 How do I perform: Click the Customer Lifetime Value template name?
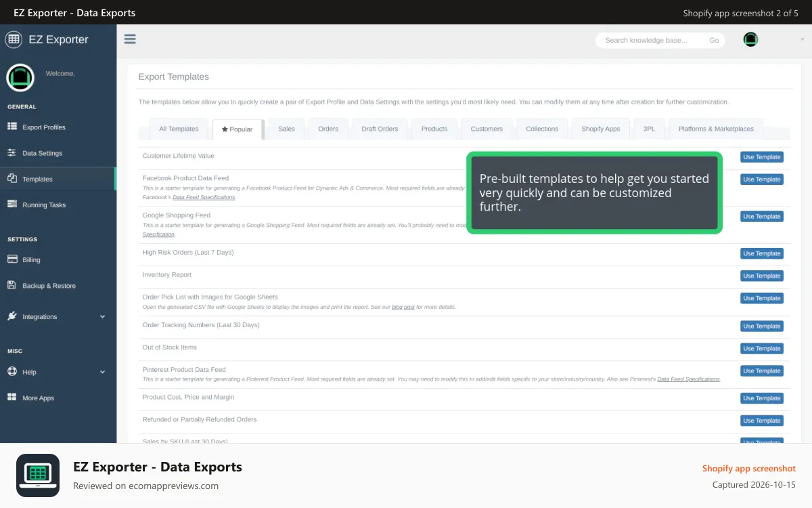tap(178, 156)
